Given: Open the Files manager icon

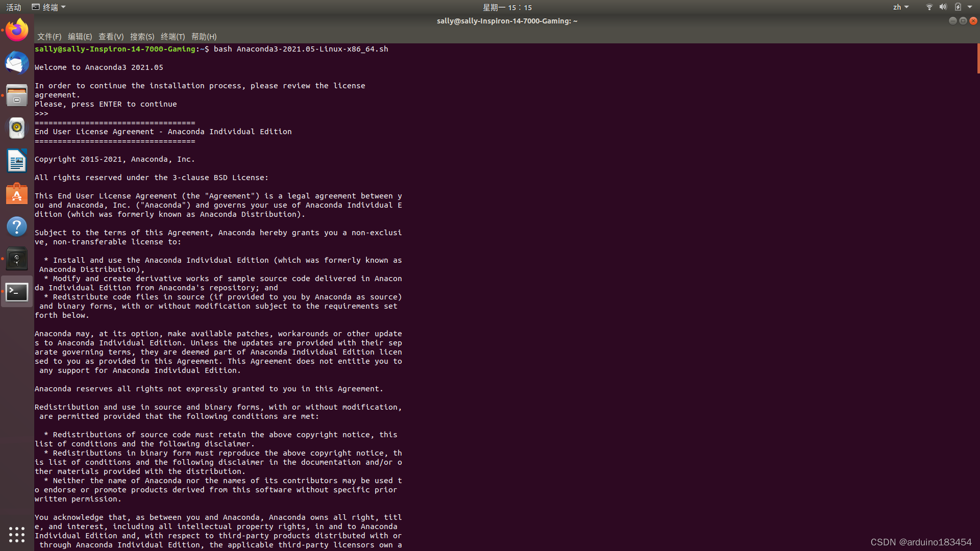Looking at the screenshot, I should coord(17,95).
